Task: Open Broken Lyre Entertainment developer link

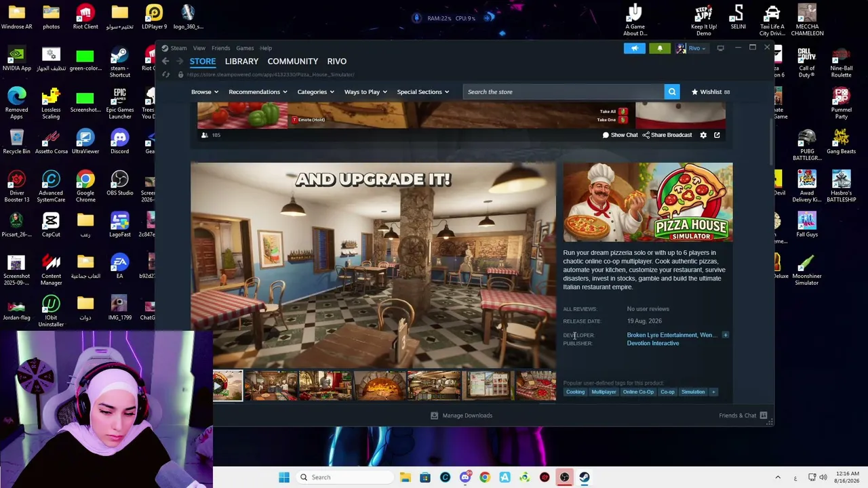Action: (x=662, y=335)
